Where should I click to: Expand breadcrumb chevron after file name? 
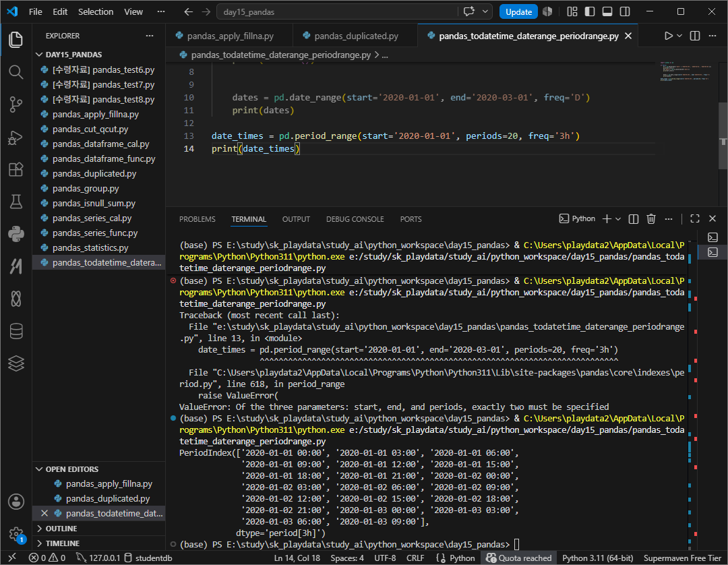click(377, 55)
